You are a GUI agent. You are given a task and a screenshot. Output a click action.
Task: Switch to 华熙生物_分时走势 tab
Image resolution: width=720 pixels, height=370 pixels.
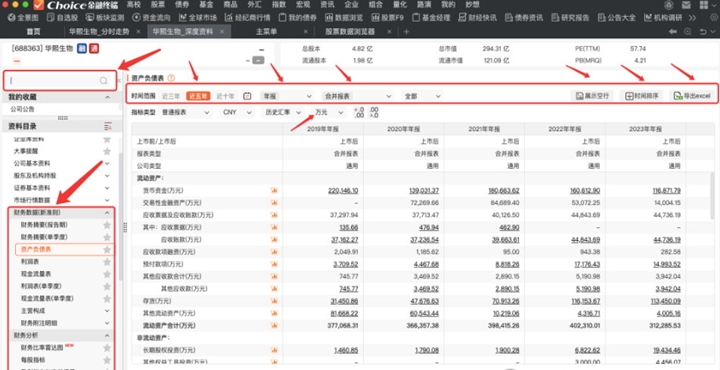coord(98,32)
